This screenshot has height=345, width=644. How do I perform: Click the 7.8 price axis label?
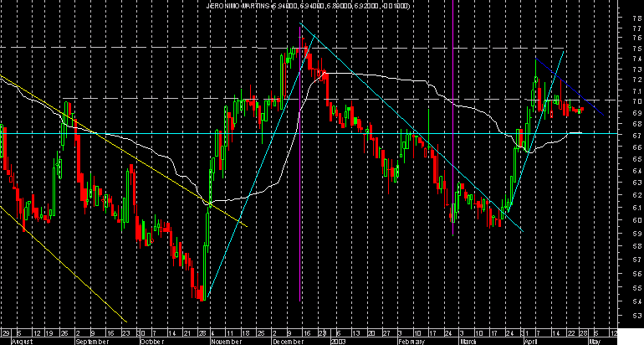(637, 18)
